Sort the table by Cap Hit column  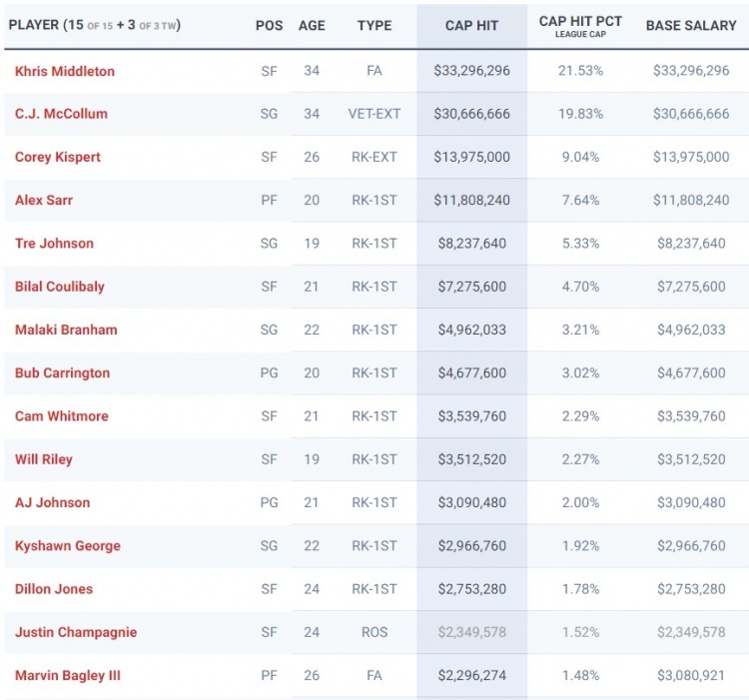tap(471, 25)
